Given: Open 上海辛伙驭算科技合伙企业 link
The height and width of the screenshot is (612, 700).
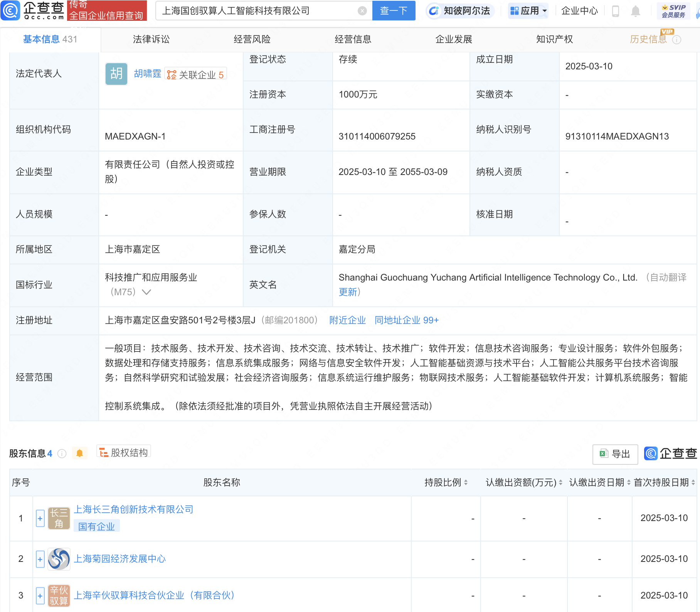Looking at the screenshot, I should coord(154,595).
